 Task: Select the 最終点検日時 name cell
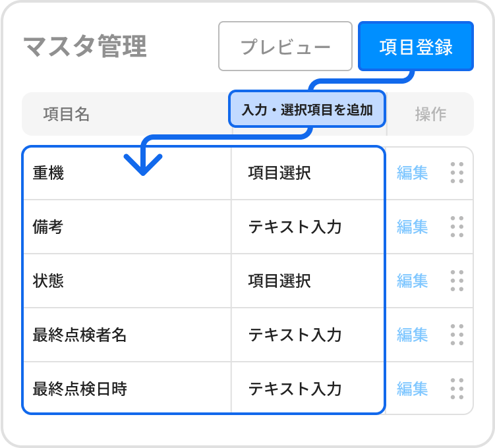pos(80,389)
